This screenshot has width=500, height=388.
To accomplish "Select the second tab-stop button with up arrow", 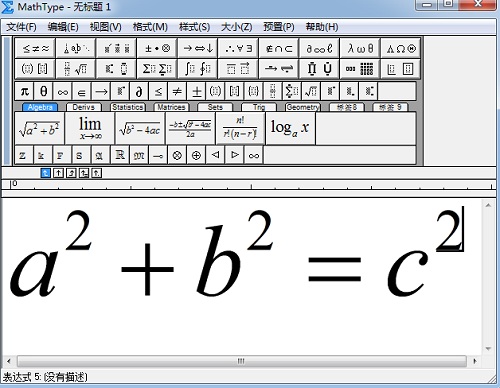I will (58, 173).
